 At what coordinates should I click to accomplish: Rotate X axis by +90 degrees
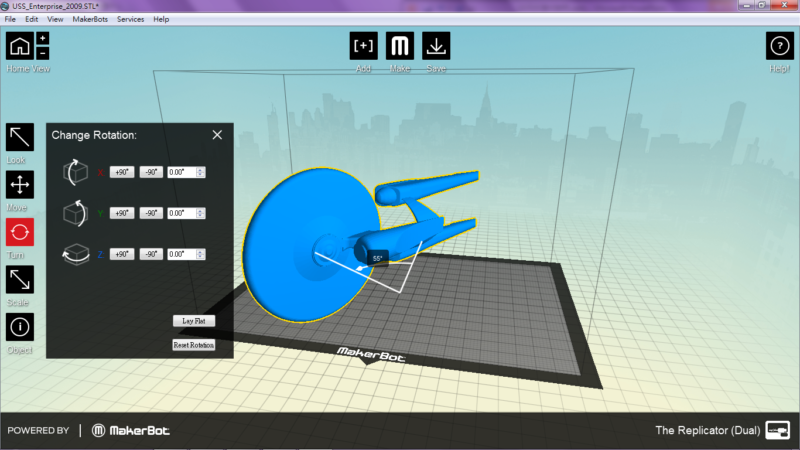pos(122,172)
